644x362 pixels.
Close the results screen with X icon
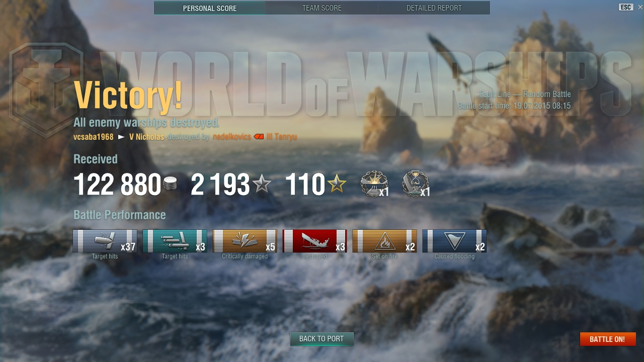pos(640,7)
